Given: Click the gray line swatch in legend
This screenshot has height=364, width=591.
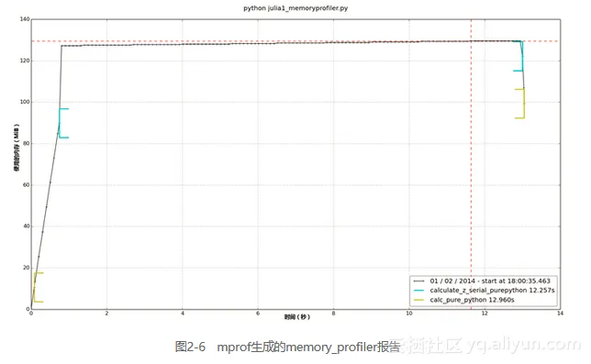Looking at the screenshot, I should 418,281.
